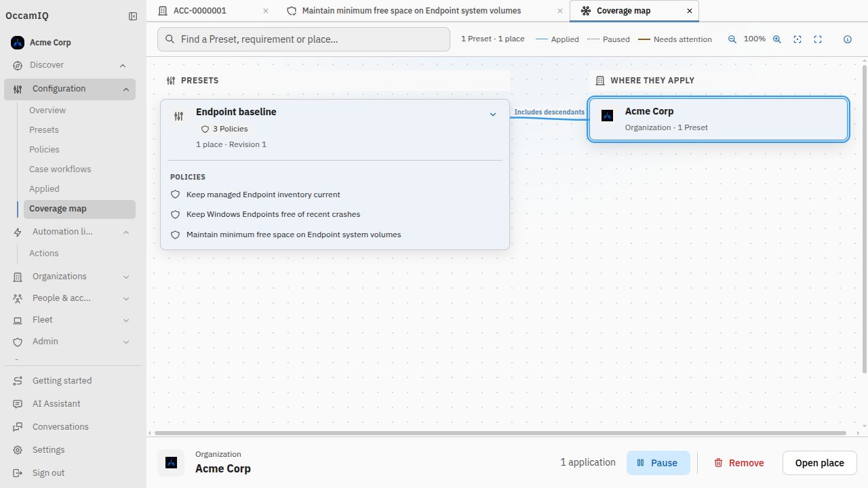Click the Settings gear icon

[x=18, y=450]
